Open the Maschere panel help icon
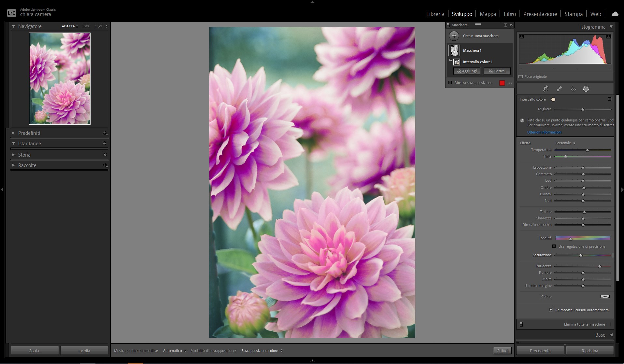The height and width of the screenshot is (364, 624). (505, 25)
